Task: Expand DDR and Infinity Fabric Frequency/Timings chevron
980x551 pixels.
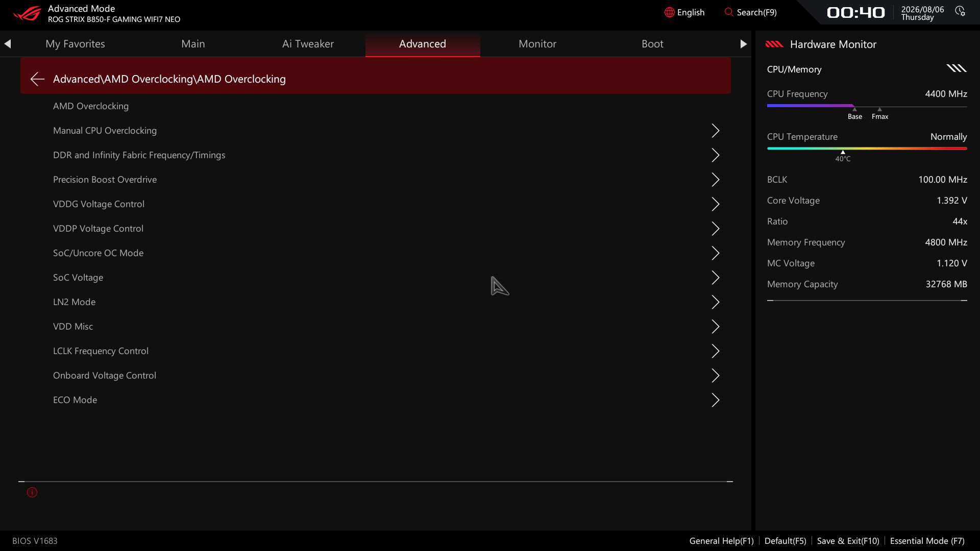Action: [x=716, y=155]
